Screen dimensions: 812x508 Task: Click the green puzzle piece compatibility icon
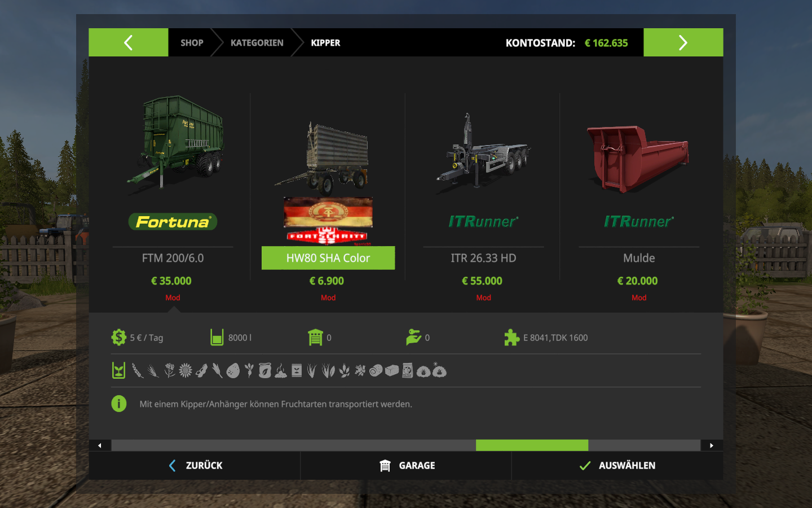pos(512,338)
